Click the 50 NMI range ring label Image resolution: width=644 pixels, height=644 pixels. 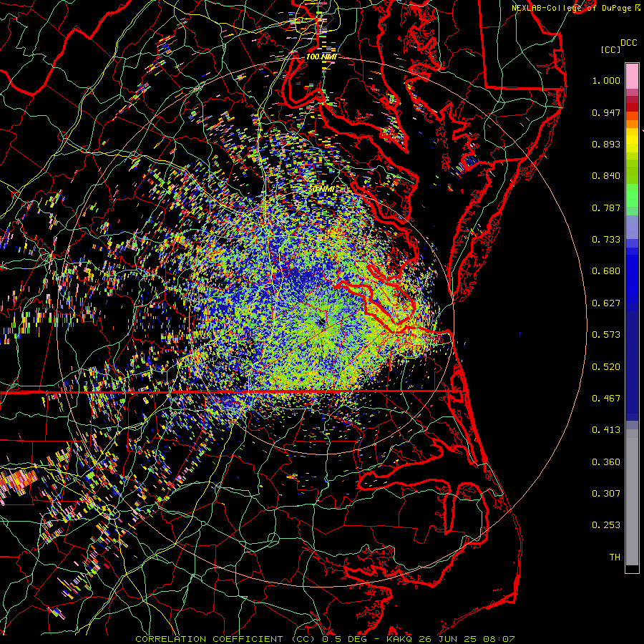(322, 189)
